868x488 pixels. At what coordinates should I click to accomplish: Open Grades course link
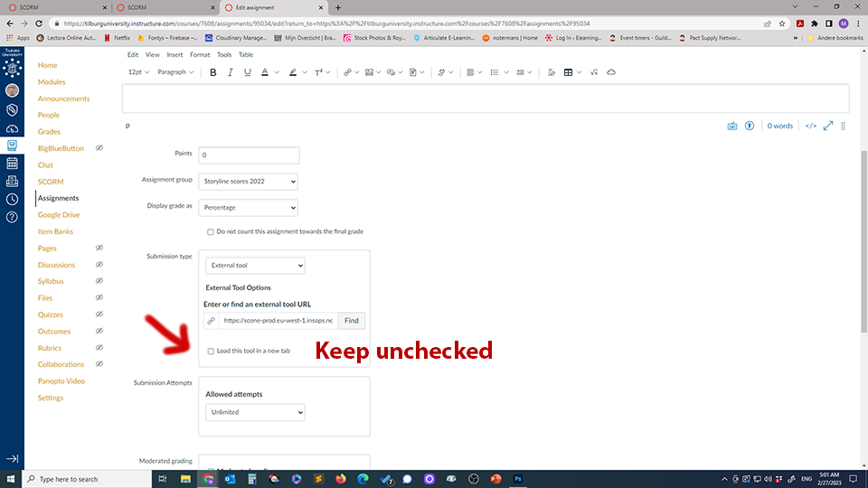pos(49,132)
